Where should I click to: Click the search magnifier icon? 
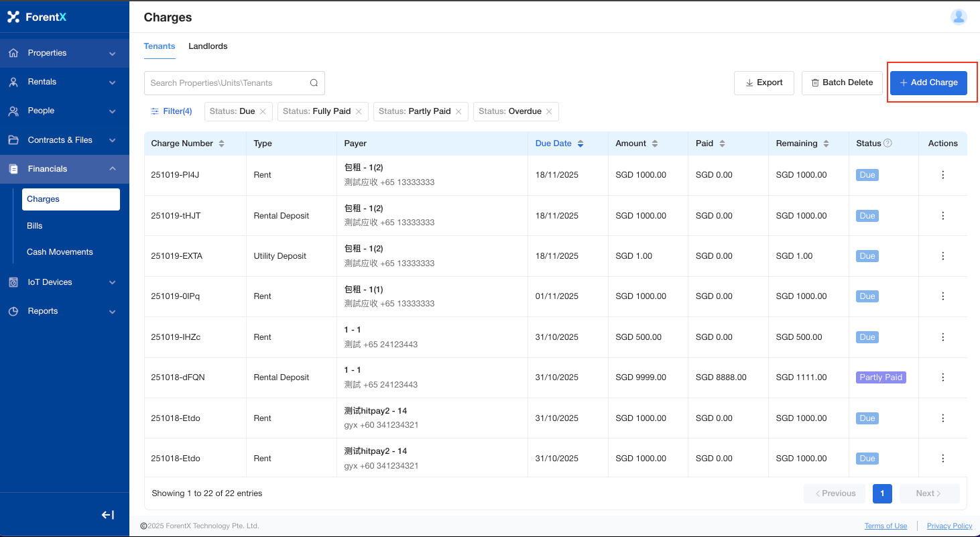[314, 83]
